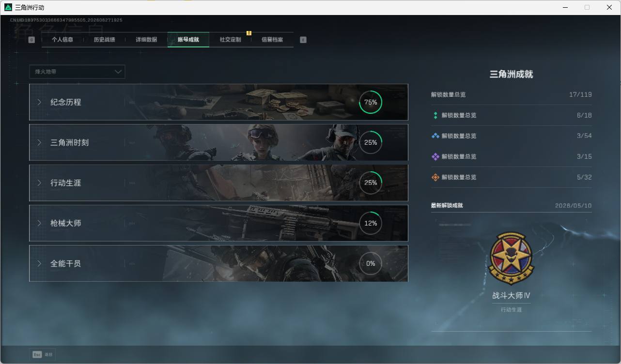The width and height of the screenshot is (621, 364).
Task: Click the blue unlock count 3/54
Action: [x=584, y=136]
